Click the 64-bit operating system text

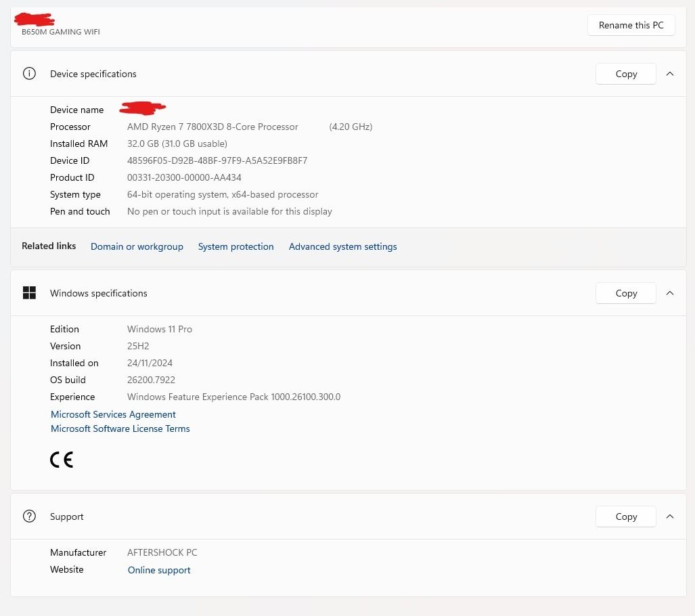click(x=223, y=195)
